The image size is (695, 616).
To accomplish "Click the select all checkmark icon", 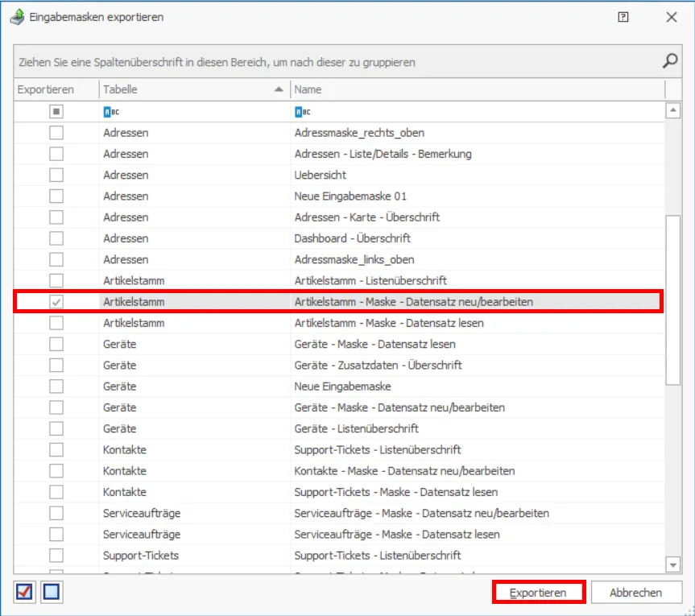I will click(x=24, y=592).
